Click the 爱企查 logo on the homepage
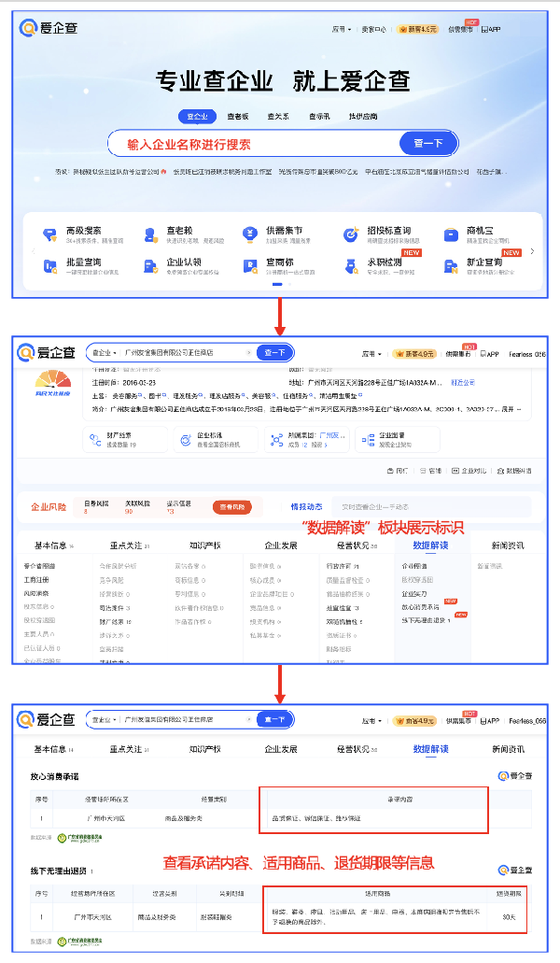Screen dimensions: 560x963 coord(49,28)
